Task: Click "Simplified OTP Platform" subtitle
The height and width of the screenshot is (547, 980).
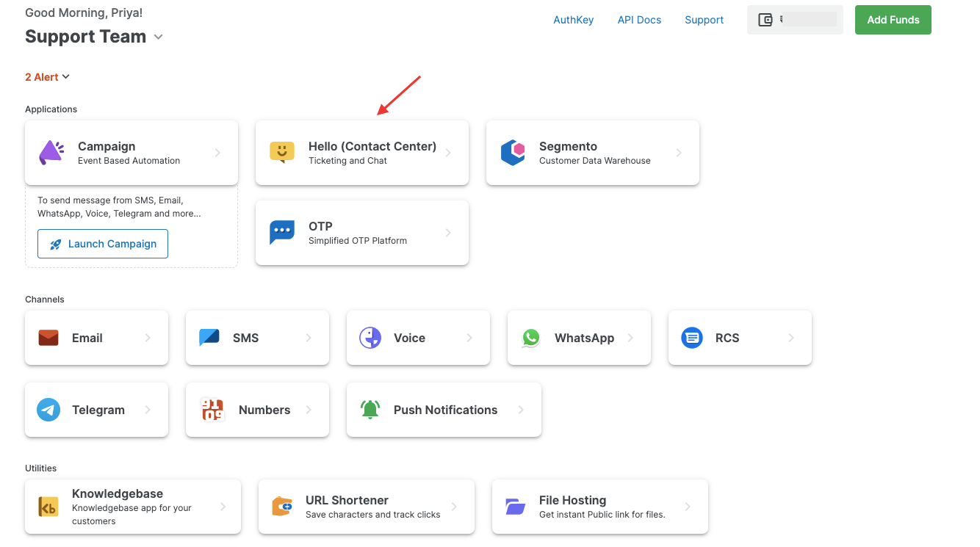Action: 358,241
